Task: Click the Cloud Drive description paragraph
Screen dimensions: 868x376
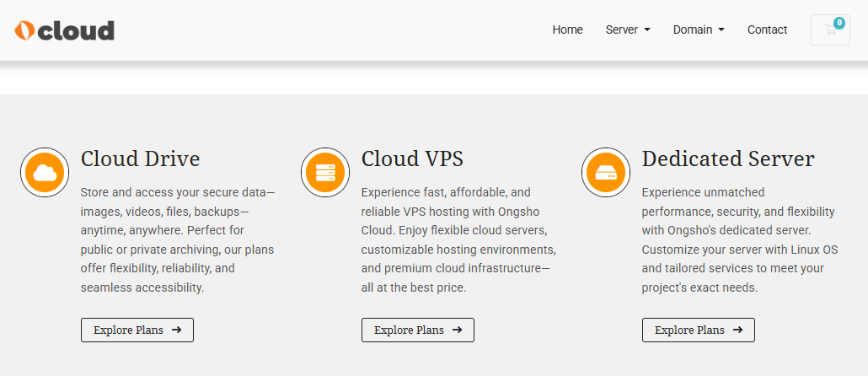Action: (177, 240)
